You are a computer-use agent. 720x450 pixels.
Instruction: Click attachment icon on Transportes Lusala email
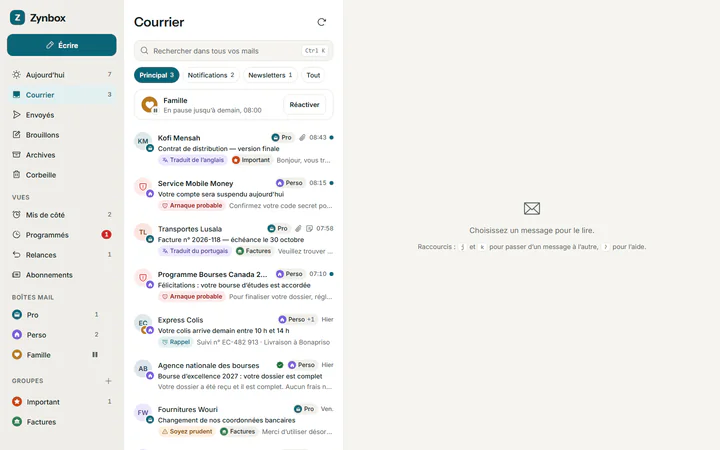point(298,228)
